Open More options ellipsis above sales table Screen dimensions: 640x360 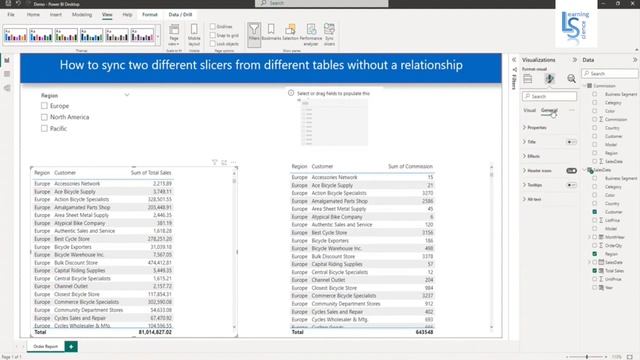[x=233, y=162]
